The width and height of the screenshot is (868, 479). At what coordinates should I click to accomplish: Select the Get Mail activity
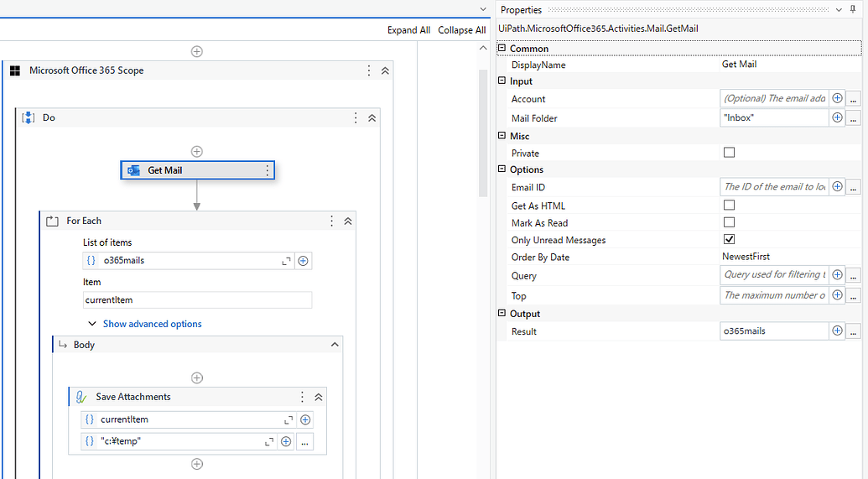click(x=198, y=170)
